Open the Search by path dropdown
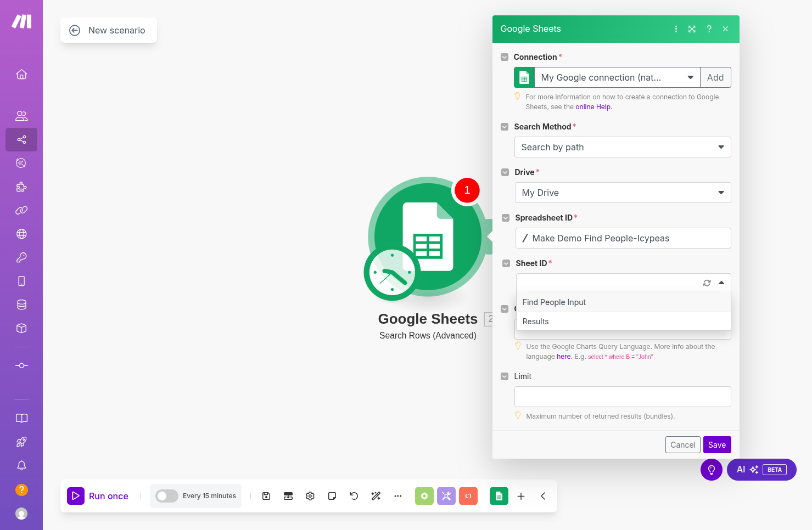Image resolution: width=812 pixels, height=530 pixels. tap(623, 147)
